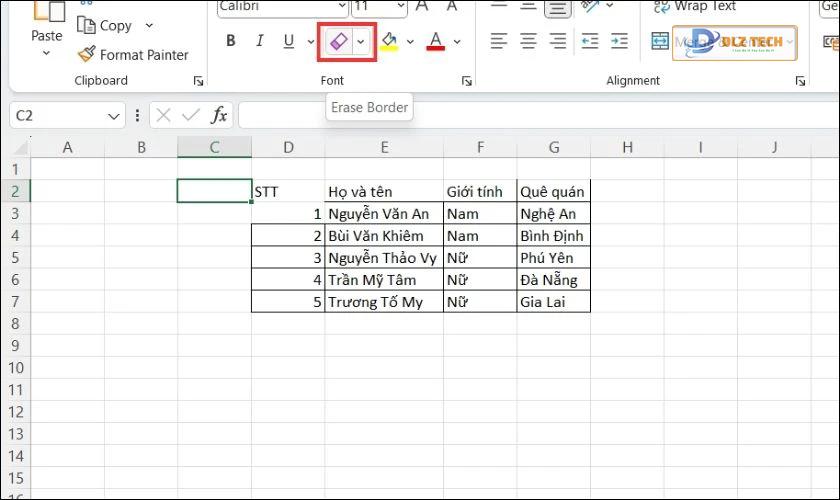Open the Font size dropdown

(x=401, y=6)
